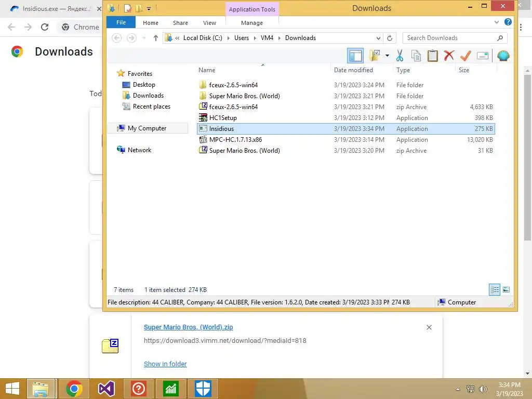Create a new folder from quick access toolbar

139,8
